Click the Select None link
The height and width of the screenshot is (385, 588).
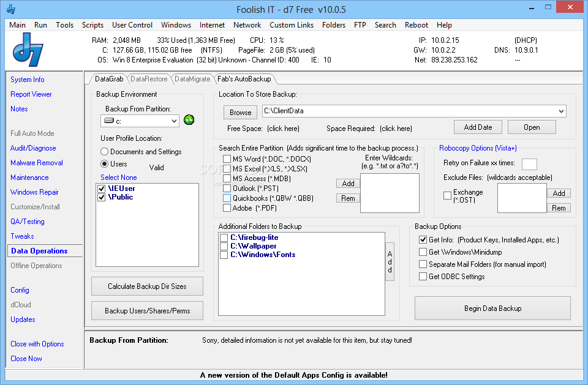pos(118,178)
